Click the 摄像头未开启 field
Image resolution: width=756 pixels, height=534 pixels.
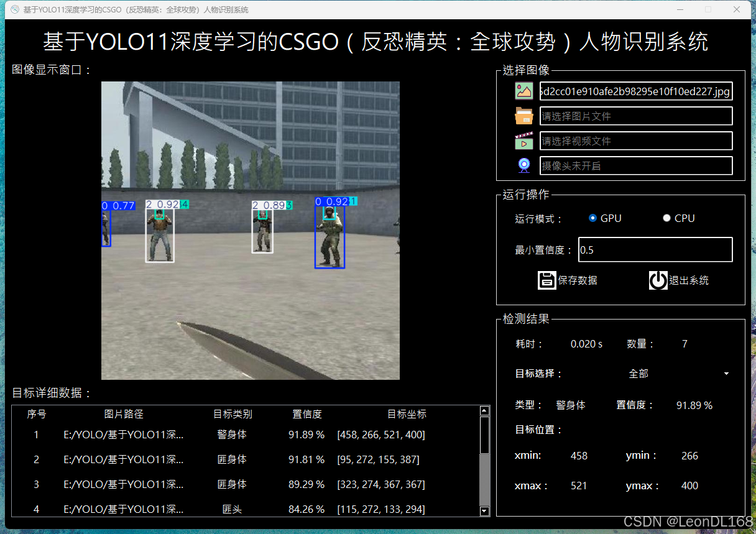636,166
